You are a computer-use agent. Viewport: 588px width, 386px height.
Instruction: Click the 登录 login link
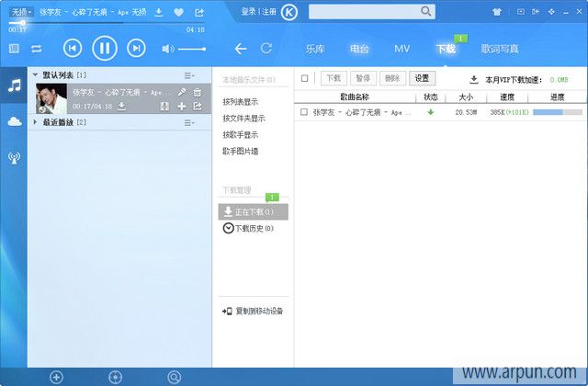click(x=248, y=12)
